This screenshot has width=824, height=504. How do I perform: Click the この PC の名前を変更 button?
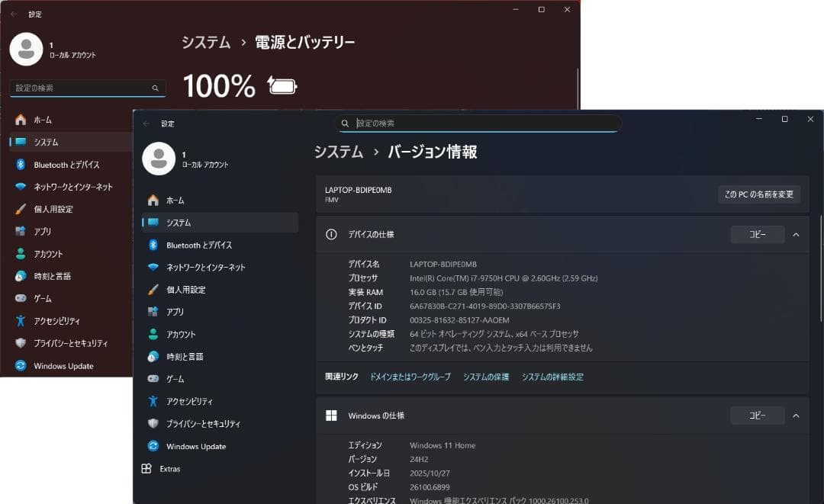click(x=759, y=194)
